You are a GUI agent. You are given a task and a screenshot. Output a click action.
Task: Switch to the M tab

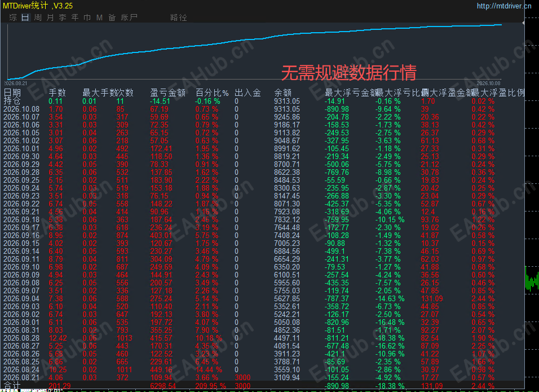99,17
